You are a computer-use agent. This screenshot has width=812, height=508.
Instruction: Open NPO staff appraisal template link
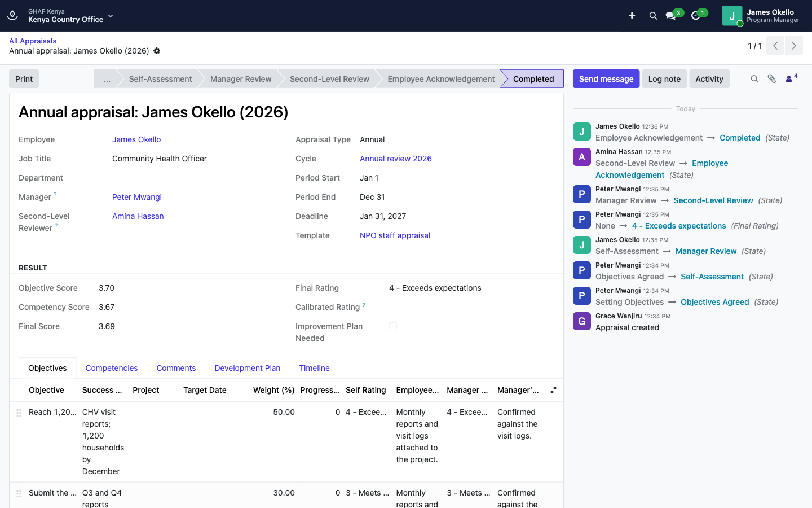395,235
